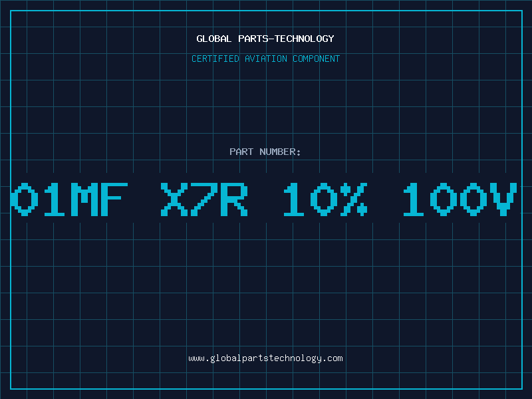Click the letter V ending 100V

coord(505,199)
